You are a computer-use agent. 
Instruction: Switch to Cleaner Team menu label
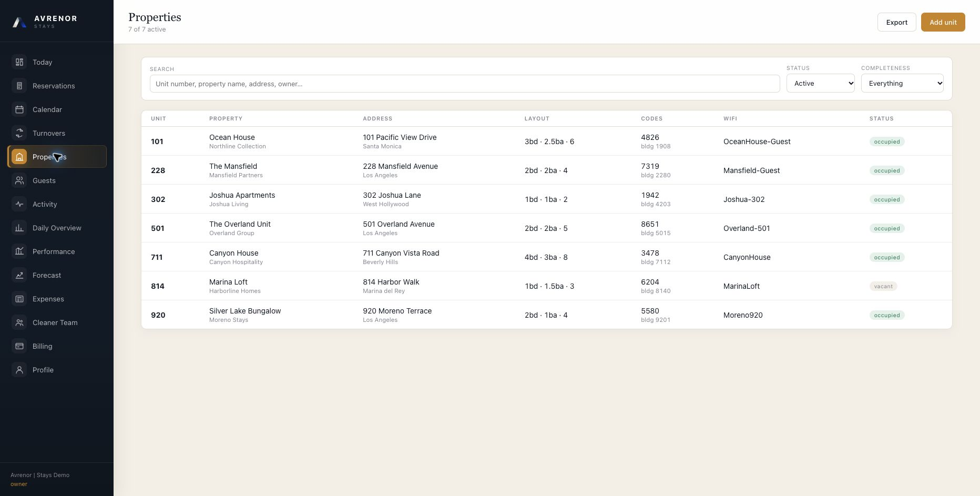55,322
